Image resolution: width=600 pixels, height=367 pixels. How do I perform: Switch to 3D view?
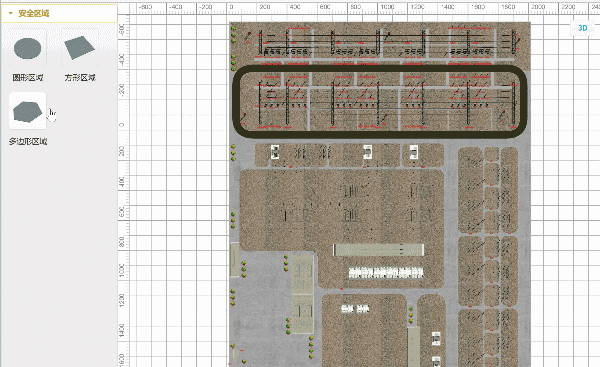point(583,28)
